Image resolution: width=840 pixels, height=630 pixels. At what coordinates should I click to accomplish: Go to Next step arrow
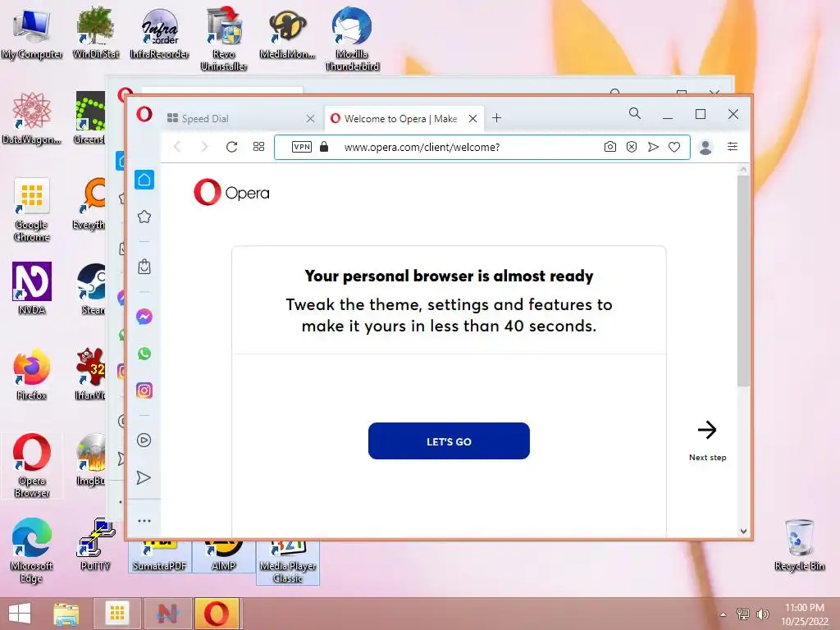tap(707, 430)
